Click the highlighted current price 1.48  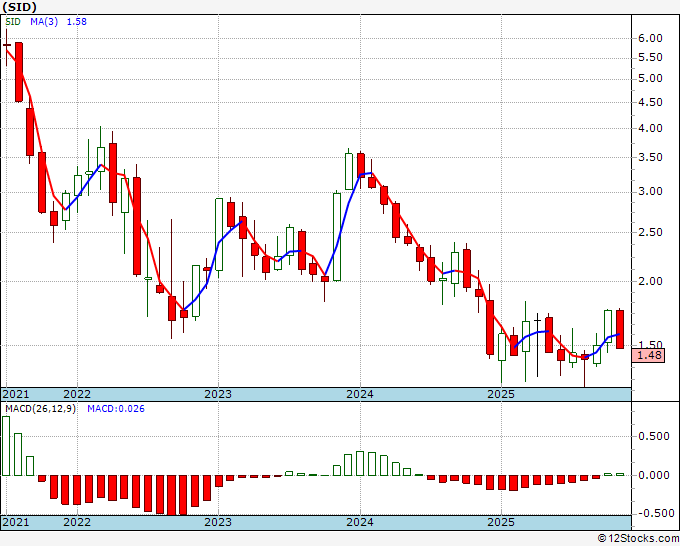pyautogui.click(x=649, y=355)
